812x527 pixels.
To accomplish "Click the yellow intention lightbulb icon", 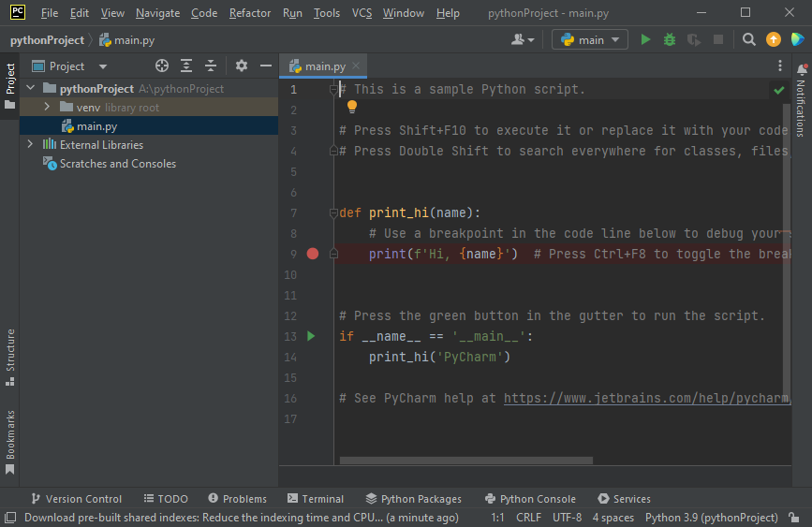I will click(353, 107).
